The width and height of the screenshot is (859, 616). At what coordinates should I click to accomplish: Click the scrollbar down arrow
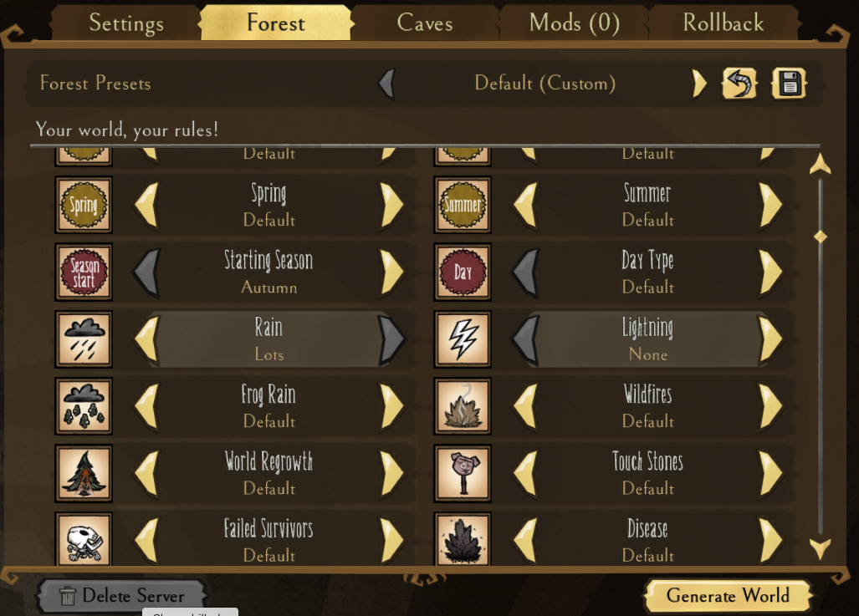point(820,548)
